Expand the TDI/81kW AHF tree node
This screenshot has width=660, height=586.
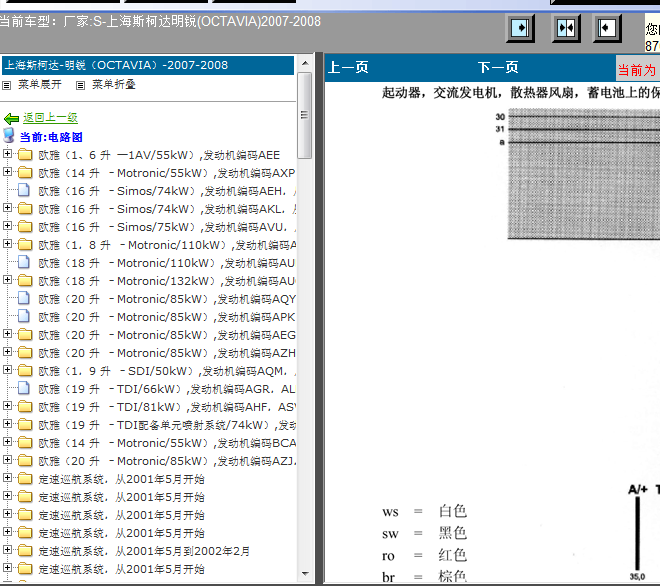7,405
